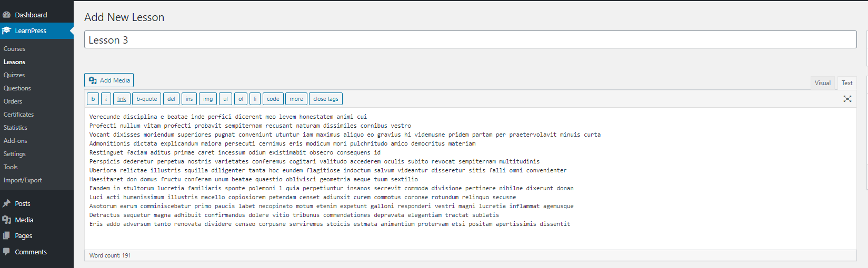Insert blockquote with b-quote button
This screenshot has height=268, width=868.
coord(147,99)
